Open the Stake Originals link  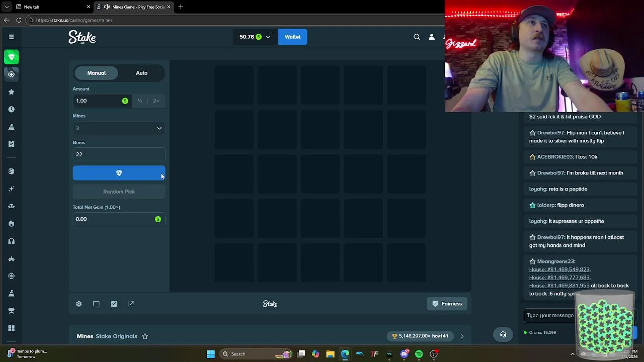click(x=116, y=336)
